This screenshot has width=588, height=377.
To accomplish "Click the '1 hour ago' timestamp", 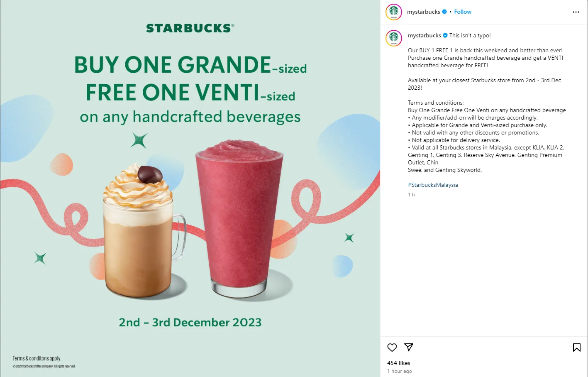I will [x=399, y=371].
